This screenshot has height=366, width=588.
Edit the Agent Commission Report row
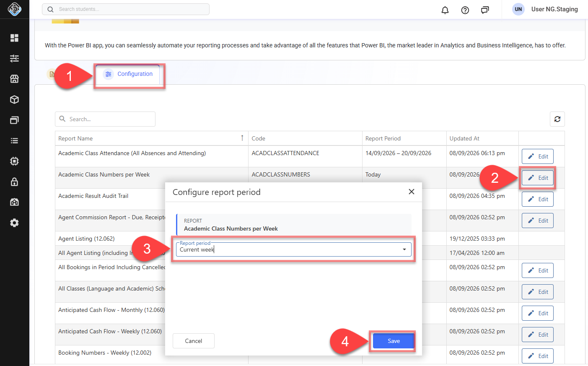click(x=538, y=221)
